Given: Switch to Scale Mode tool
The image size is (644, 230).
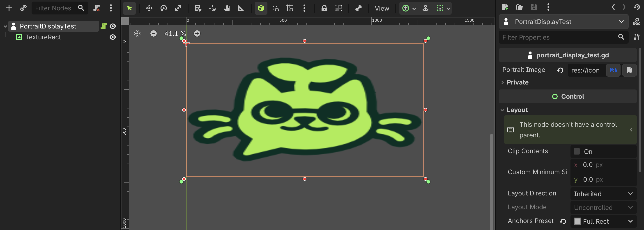Looking at the screenshot, I should pyautogui.click(x=178, y=8).
